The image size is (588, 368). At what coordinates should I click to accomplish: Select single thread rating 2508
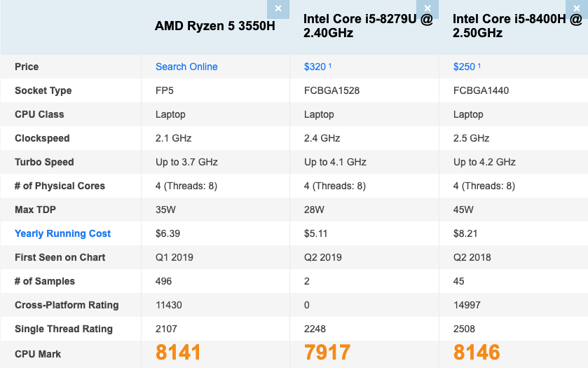(464, 329)
